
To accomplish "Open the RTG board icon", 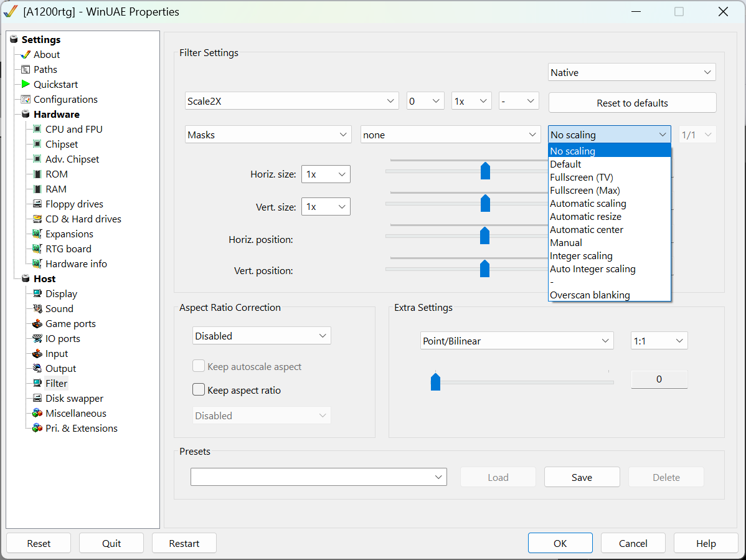I will pyautogui.click(x=37, y=249).
